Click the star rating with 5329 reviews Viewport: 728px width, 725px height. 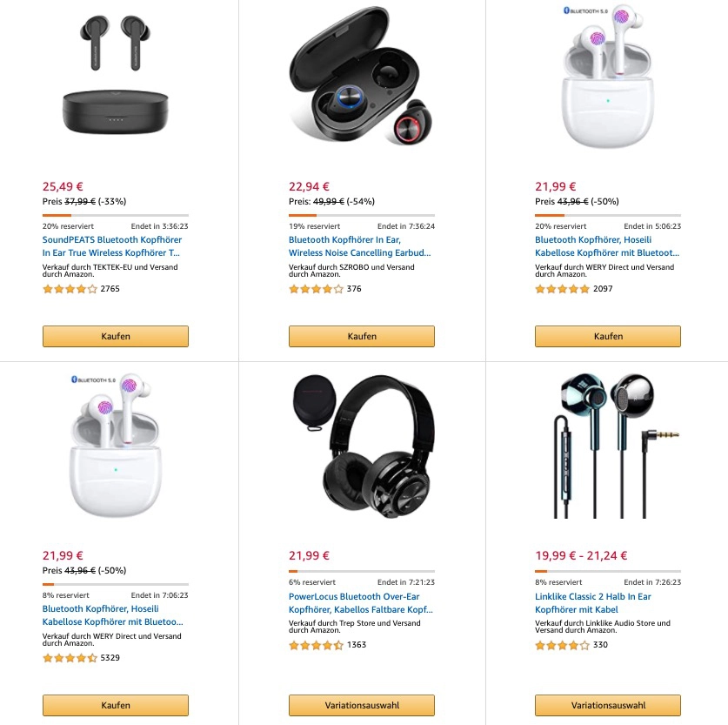(x=70, y=658)
